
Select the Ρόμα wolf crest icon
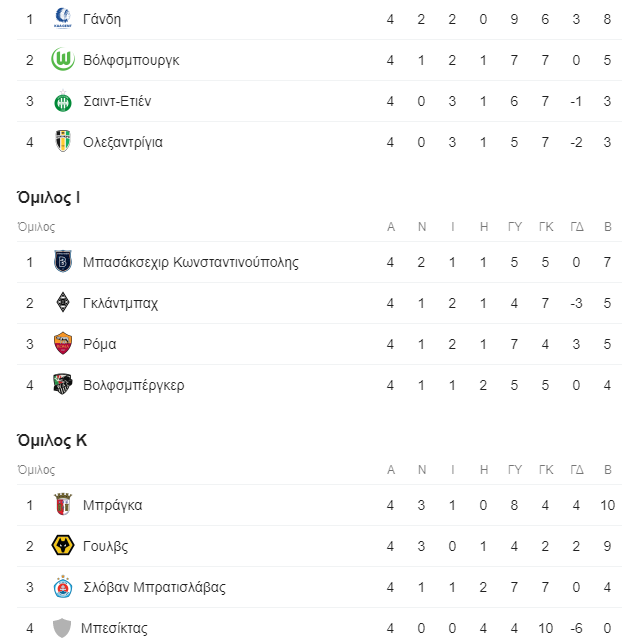coord(63,343)
